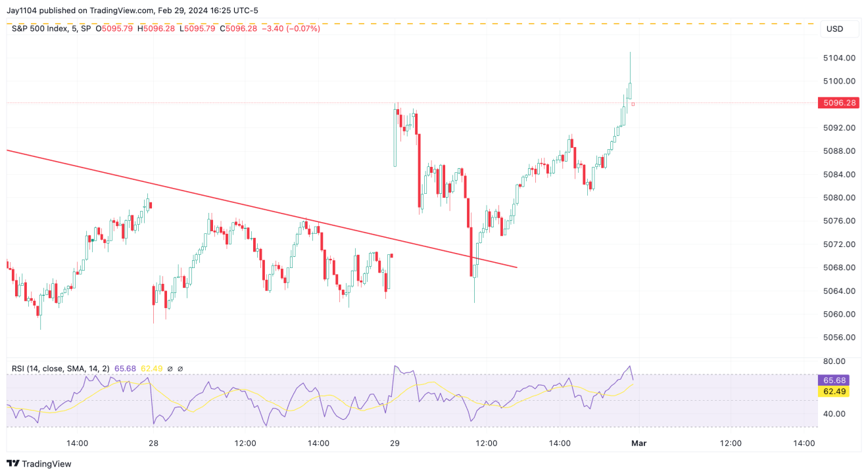Click the 5056.00 price axis label
Viewport: 868px width, 475px height.
[x=839, y=338]
